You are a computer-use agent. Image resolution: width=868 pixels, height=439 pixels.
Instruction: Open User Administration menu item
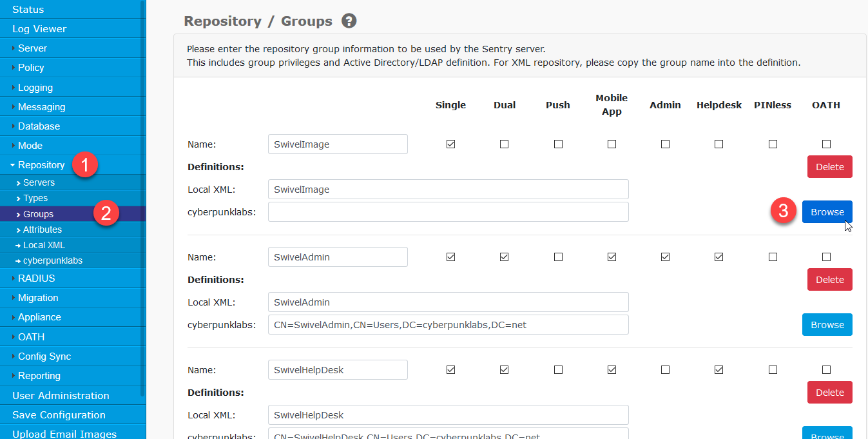[x=61, y=395]
